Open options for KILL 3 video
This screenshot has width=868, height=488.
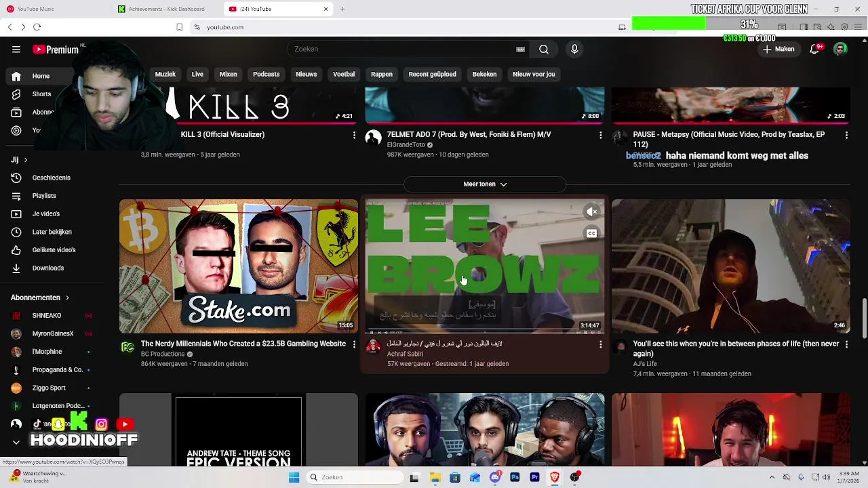point(354,136)
